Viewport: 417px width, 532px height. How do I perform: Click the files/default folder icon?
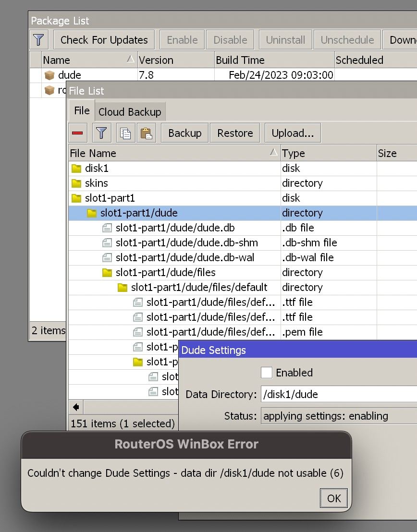tap(122, 288)
